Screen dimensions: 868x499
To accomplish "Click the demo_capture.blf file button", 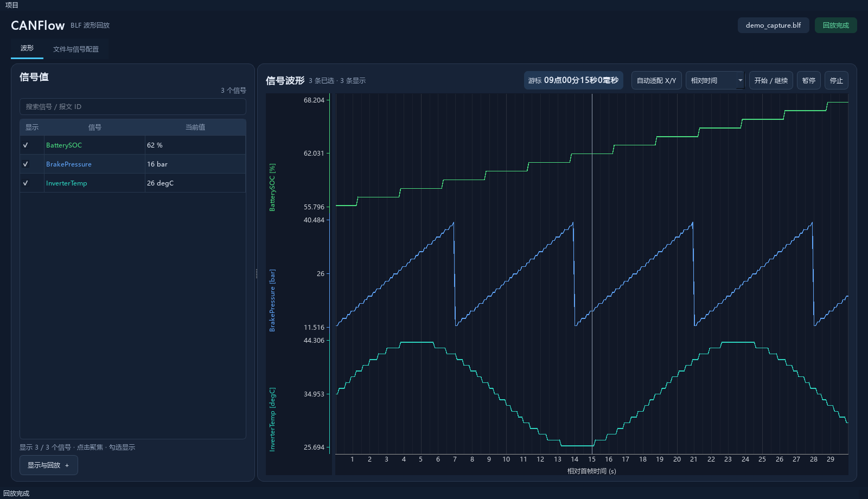I will pos(773,25).
